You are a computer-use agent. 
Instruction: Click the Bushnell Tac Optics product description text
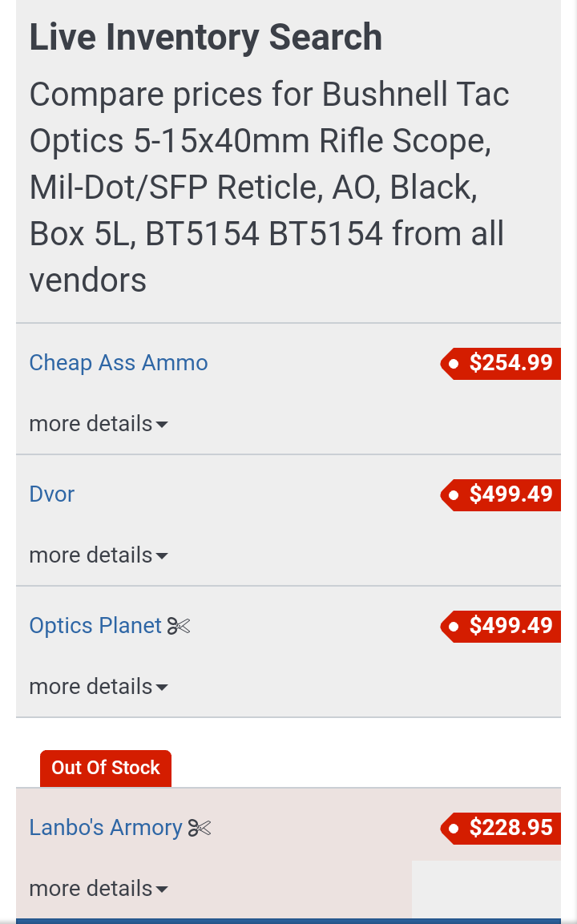(x=269, y=188)
